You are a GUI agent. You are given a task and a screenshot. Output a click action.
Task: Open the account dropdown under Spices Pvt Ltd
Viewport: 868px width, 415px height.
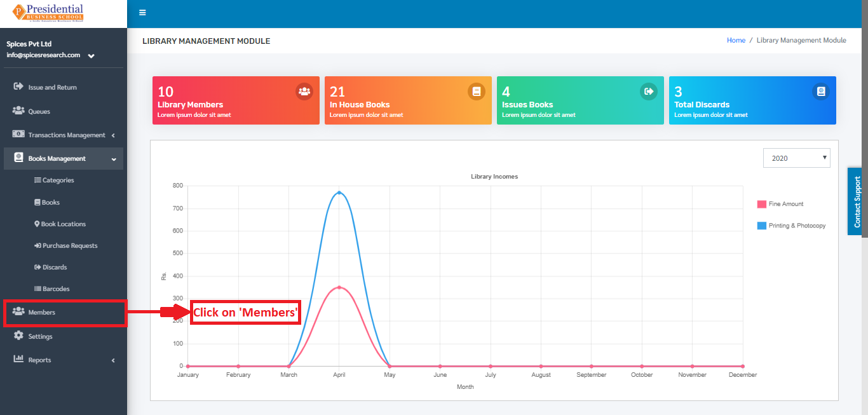tap(91, 56)
